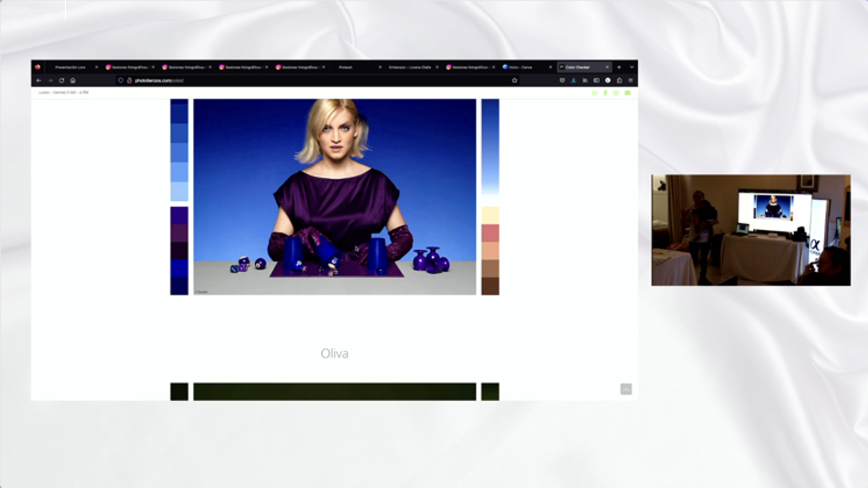Click the tracking protection shield icon
The image size is (868, 488).
click(120, 81)
